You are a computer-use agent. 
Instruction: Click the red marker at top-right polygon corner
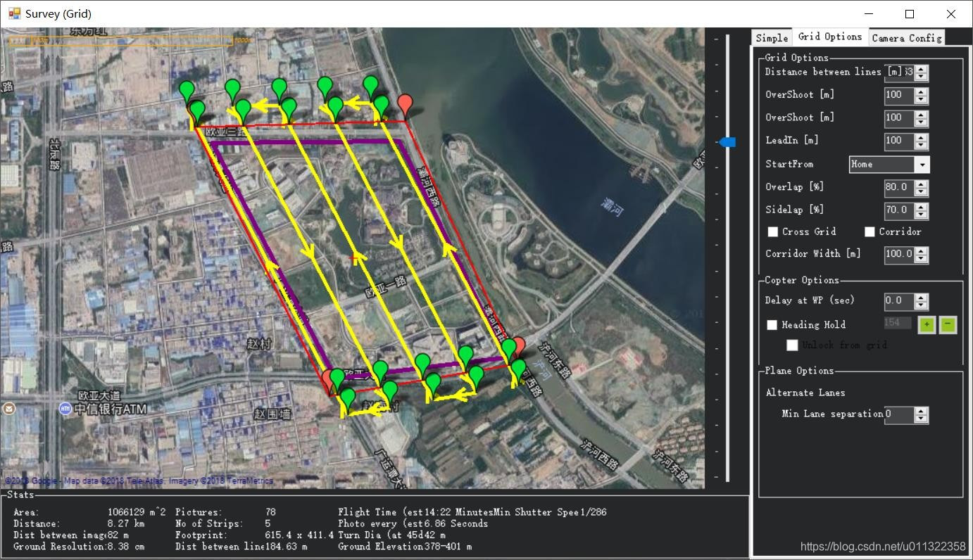[x=405, y=106]
